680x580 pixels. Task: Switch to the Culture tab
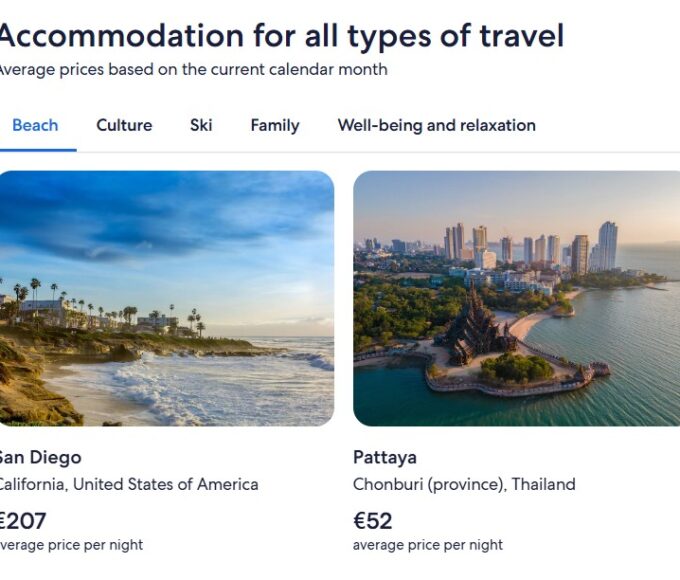coord(124,126)
